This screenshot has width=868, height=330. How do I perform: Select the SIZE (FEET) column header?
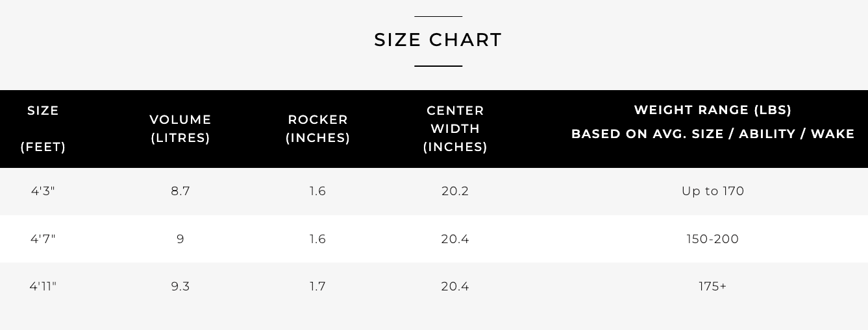(43, 129)
